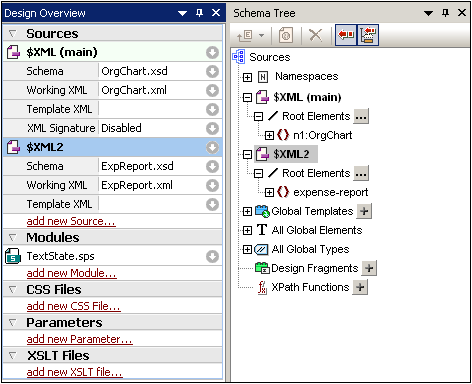Image resolution: width=472 pixels, height=384 pixels.
Task: Expand the Namespaces tree node
Action: pos(247,78)
